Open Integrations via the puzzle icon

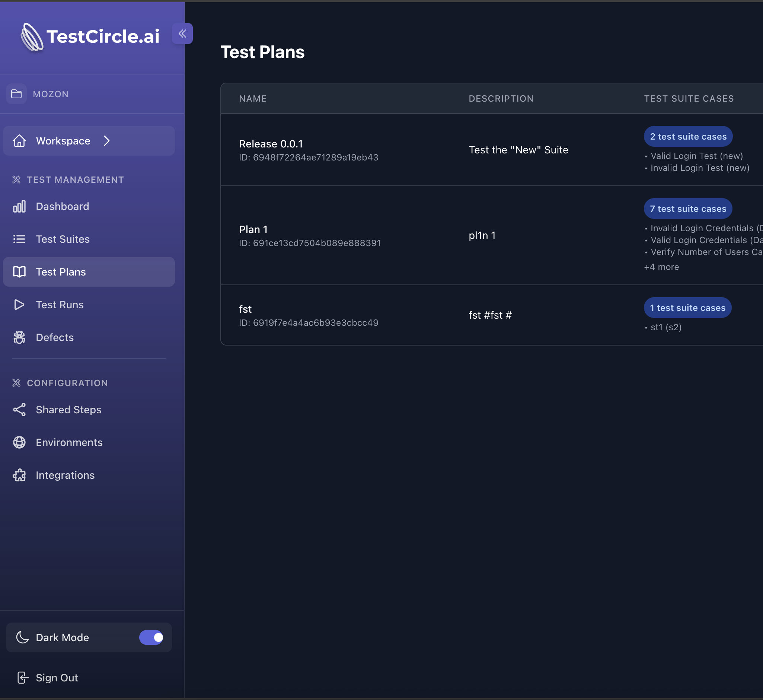pos(20,475)
